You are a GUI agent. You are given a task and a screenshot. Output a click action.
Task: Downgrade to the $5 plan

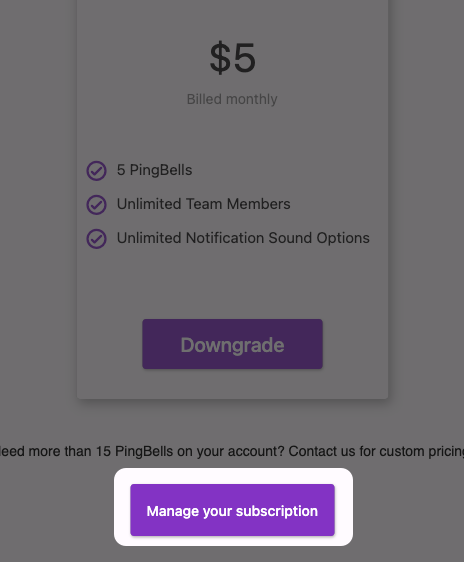click(233, 344)
